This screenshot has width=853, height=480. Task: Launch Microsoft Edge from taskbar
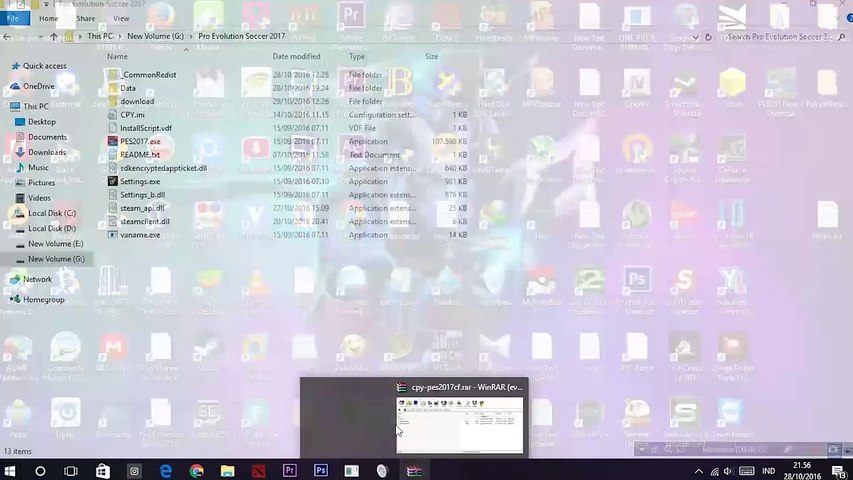click(165, 471)
